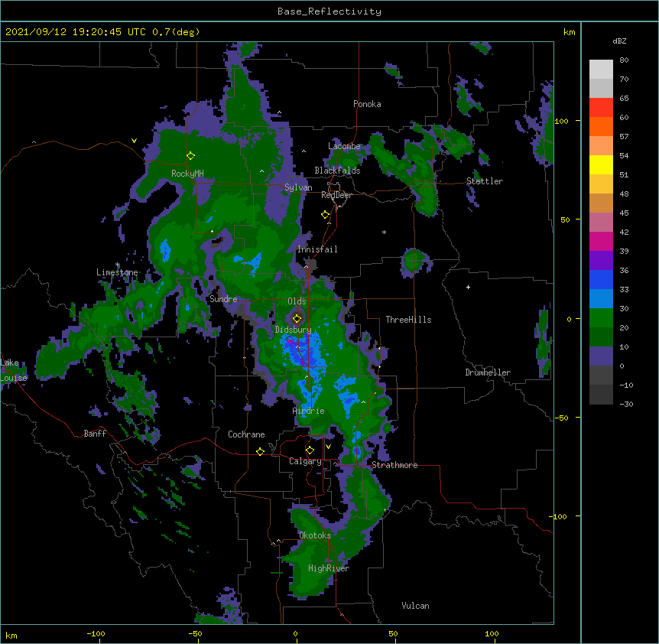
Task: Click the yellow V marker east of Calgary
Action: tap(328, 447)
